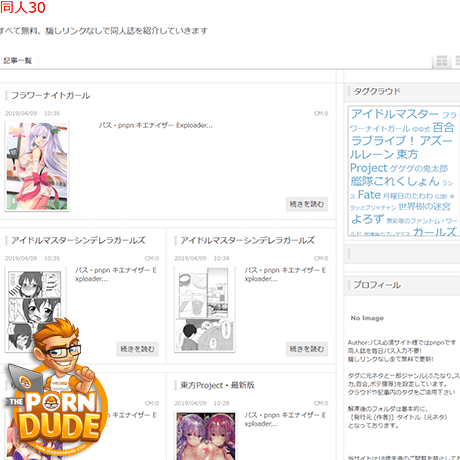Open the フラワーナイトガール post title

coord(51,96)
